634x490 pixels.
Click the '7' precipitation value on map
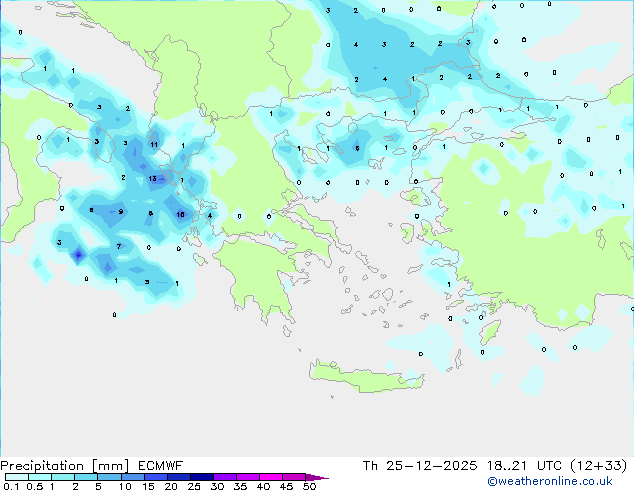[x=119, y=246]
